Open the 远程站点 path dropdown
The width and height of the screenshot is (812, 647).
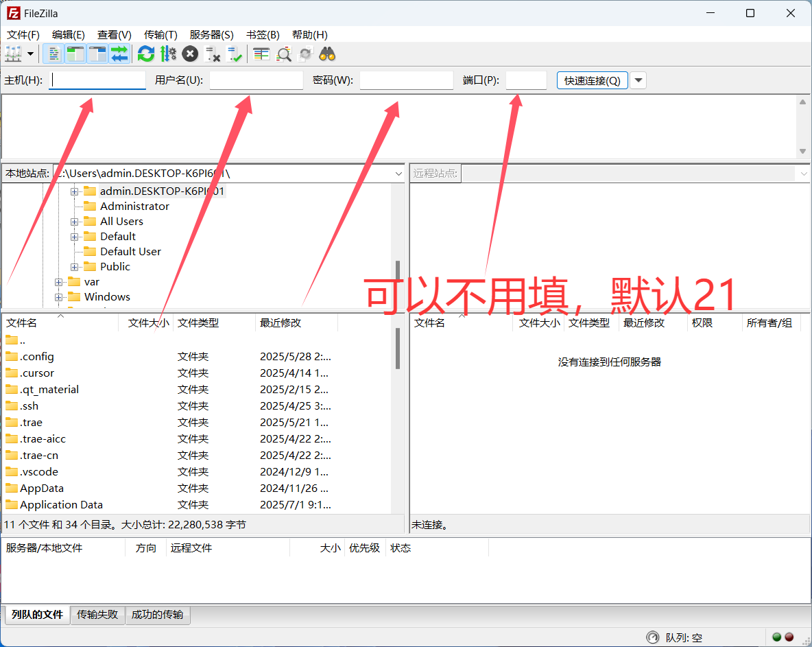[x=803, y=174]
